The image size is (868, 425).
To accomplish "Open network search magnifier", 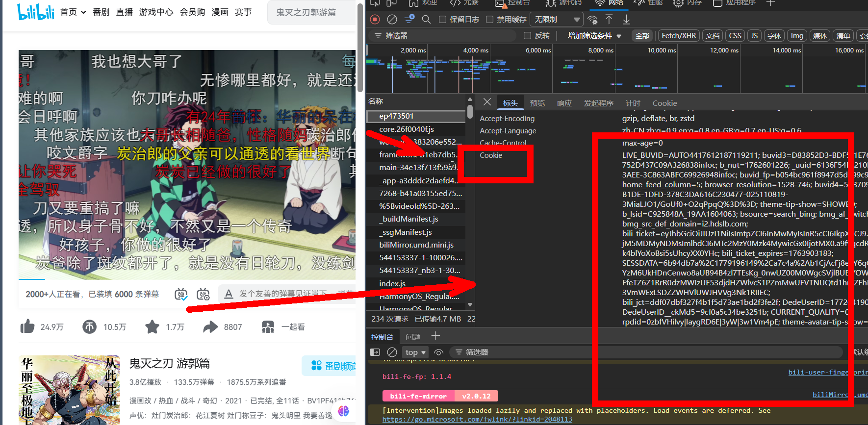I will click(x=426, y=20).
